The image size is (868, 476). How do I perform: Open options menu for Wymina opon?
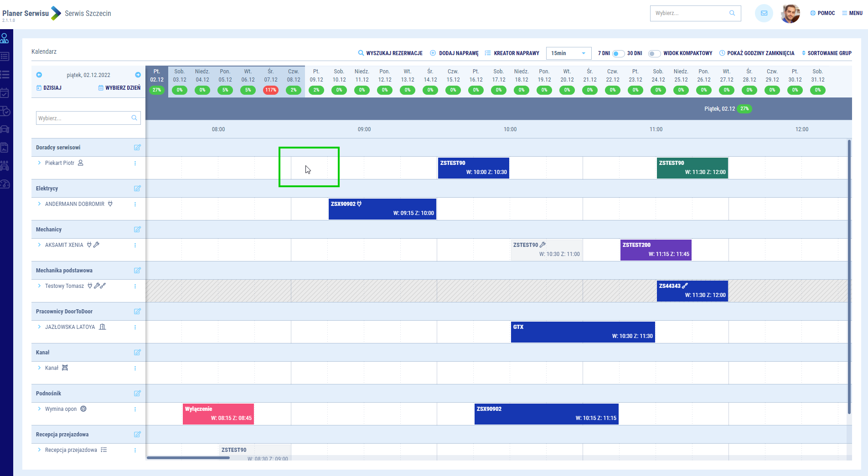click(135, 409)
